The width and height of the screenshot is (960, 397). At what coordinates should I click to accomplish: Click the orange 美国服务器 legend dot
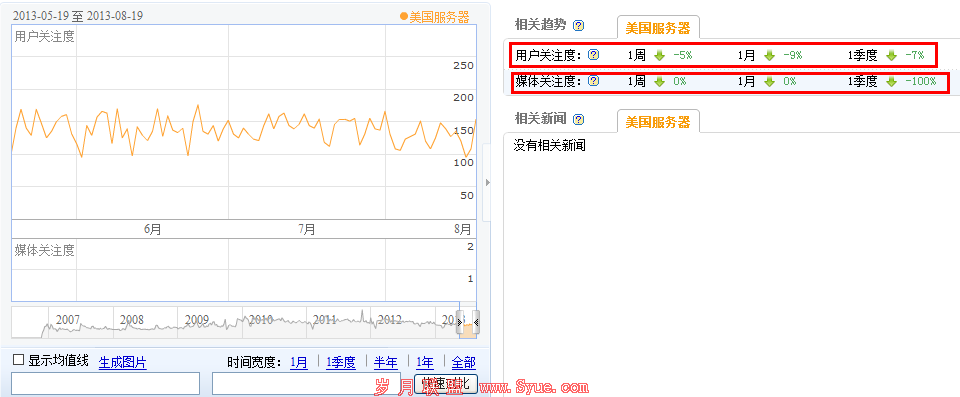[403, 17]
